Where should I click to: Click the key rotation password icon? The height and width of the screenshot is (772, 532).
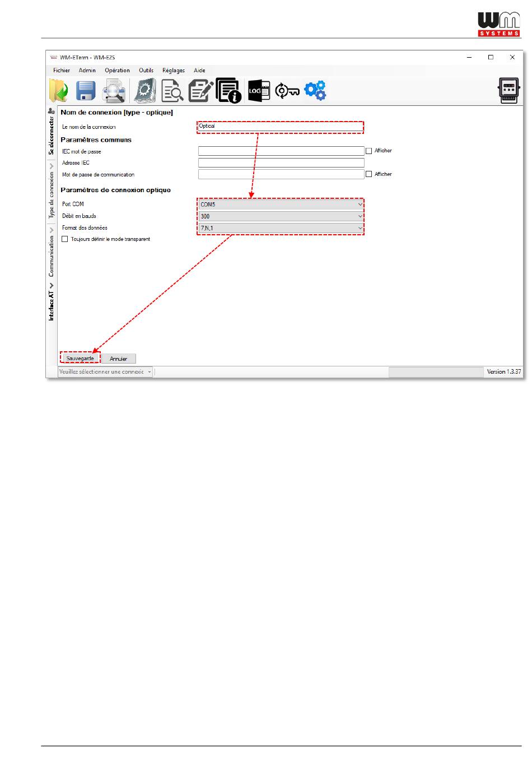coord(287,90)
